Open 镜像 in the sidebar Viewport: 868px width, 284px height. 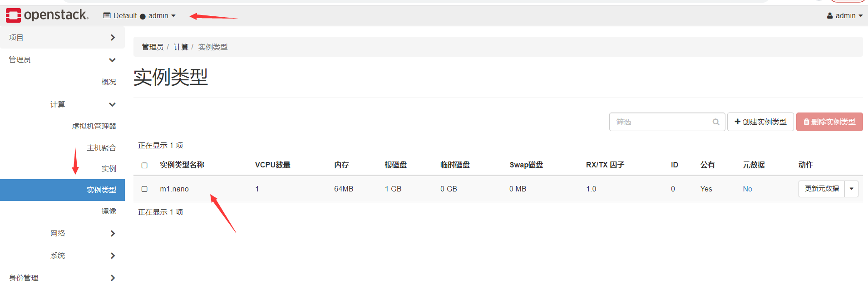pyautogui.click(x=108, y=211)
